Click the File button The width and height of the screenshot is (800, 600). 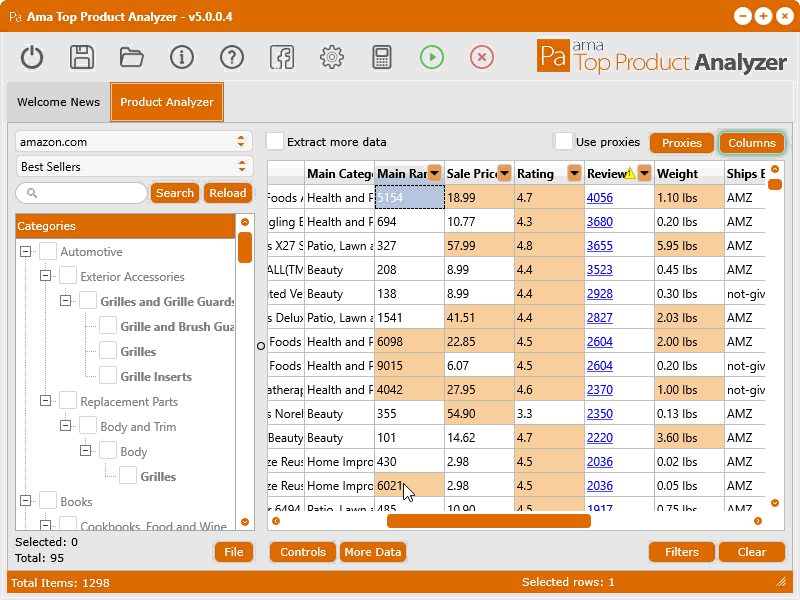point(234,552)
